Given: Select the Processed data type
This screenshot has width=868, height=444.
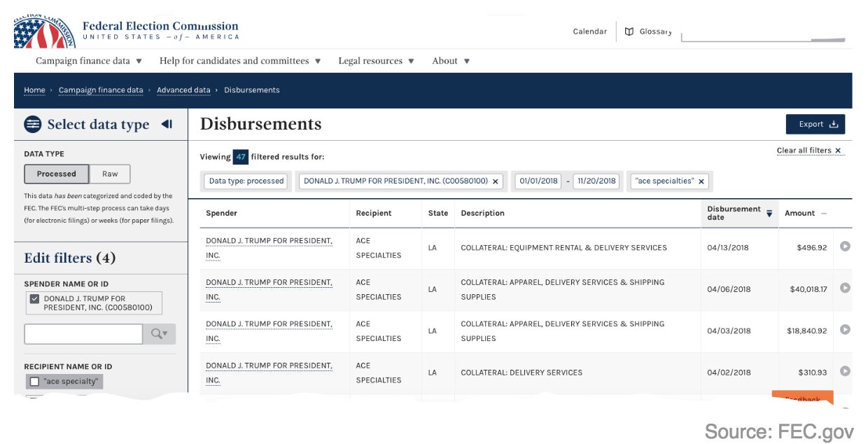Looking at the screenshot, I should (57, 174).
